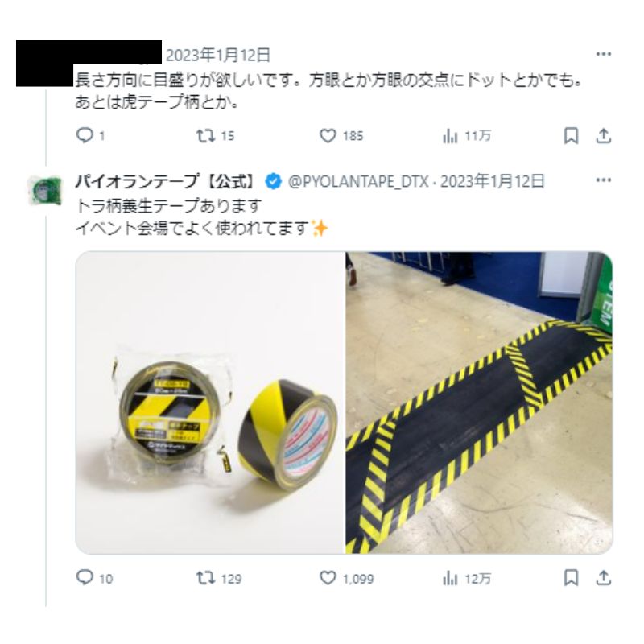644x644 pixels.
Task: Reply to the tweet with 10 comments
Action: pyautogui.click(x=94, y=578)
